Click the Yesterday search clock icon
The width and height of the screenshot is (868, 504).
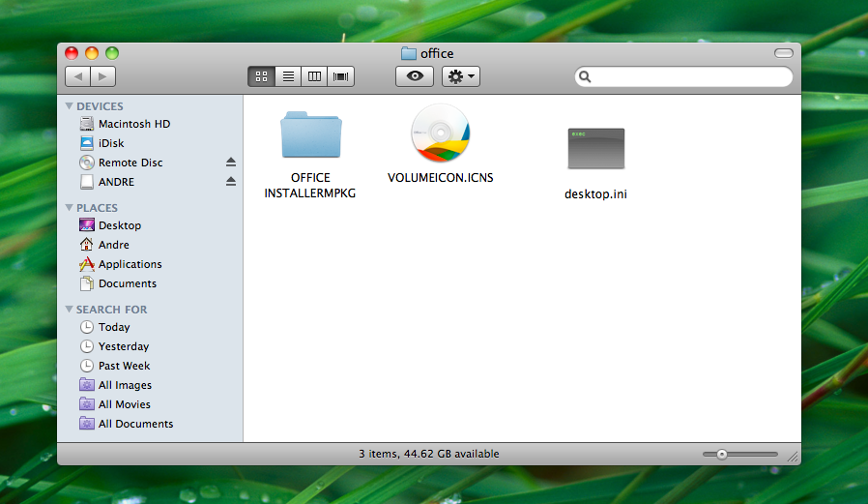(x=86, y=346)
